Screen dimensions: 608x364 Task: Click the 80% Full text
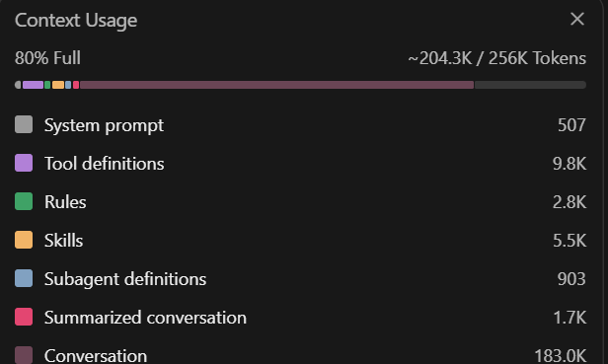click(47, 58)
